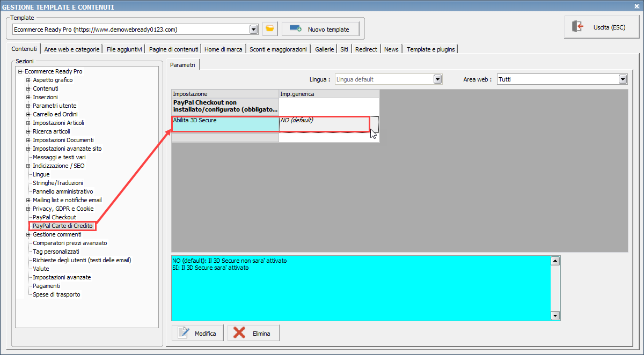This screenshot has height=355, width=644.
Task: Select the bottom Impostazioni avanzate tree item
Action: coord(62,277)
